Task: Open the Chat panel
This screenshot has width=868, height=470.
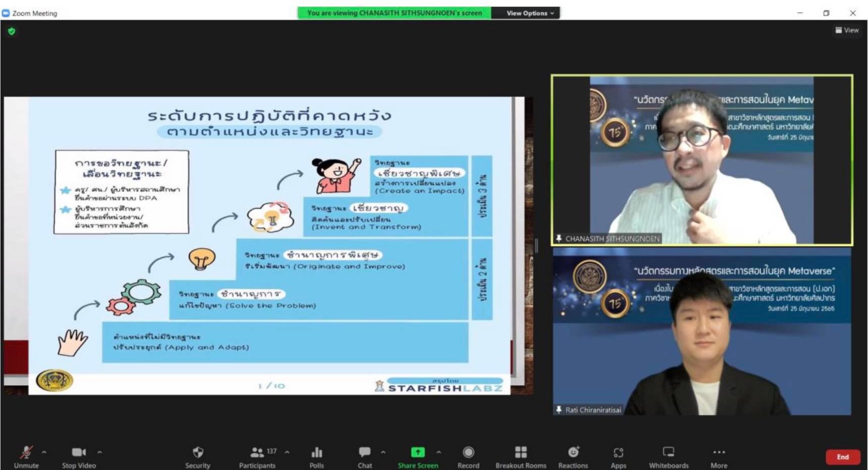Action: click(365, 456)
